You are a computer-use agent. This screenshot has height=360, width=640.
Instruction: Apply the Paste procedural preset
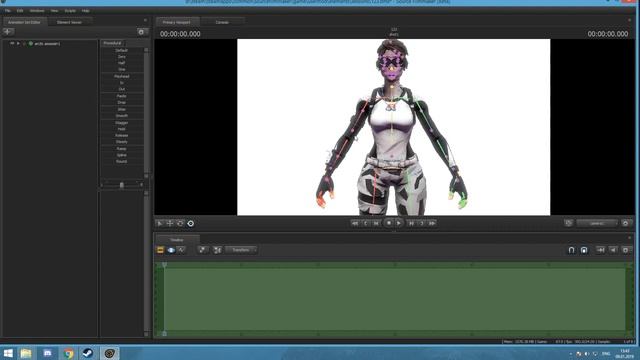tap(122, 96)
